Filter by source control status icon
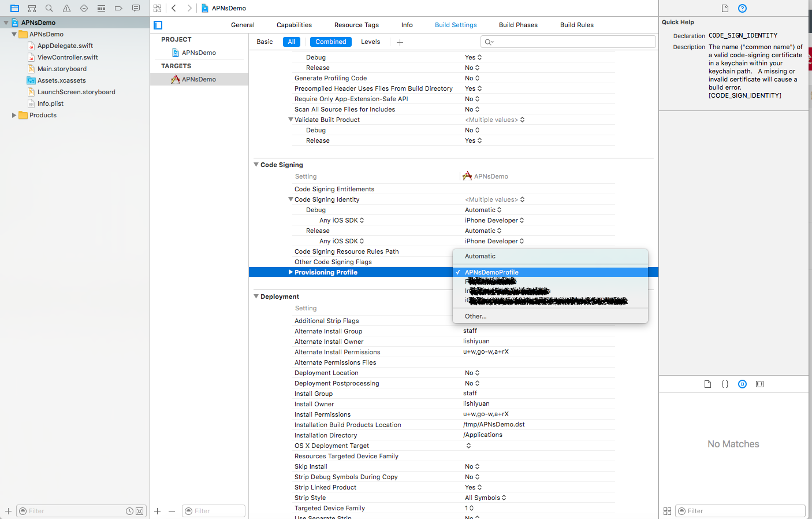The width and height of the screenshot is (812, 519). 139,511
